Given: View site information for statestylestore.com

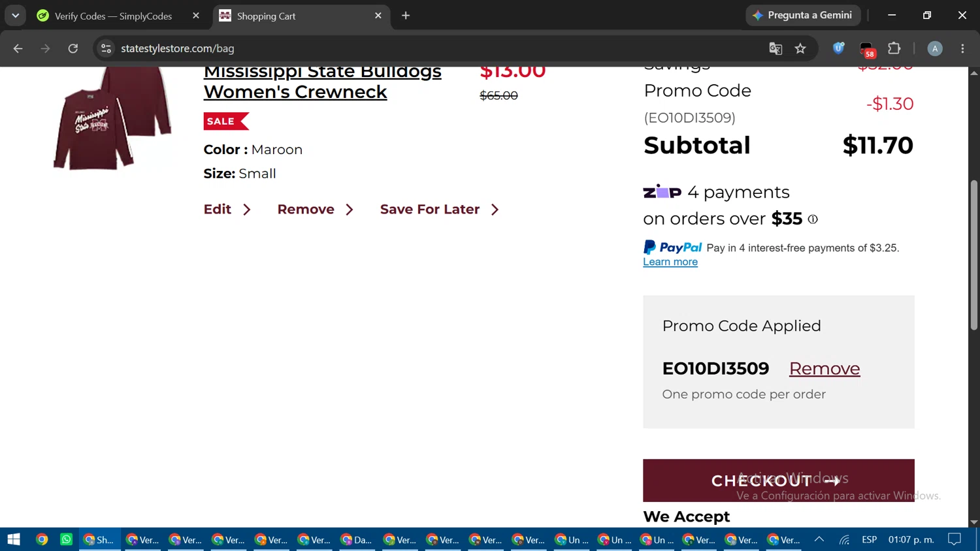Looking at the screenshot, I should pos(106,48).
